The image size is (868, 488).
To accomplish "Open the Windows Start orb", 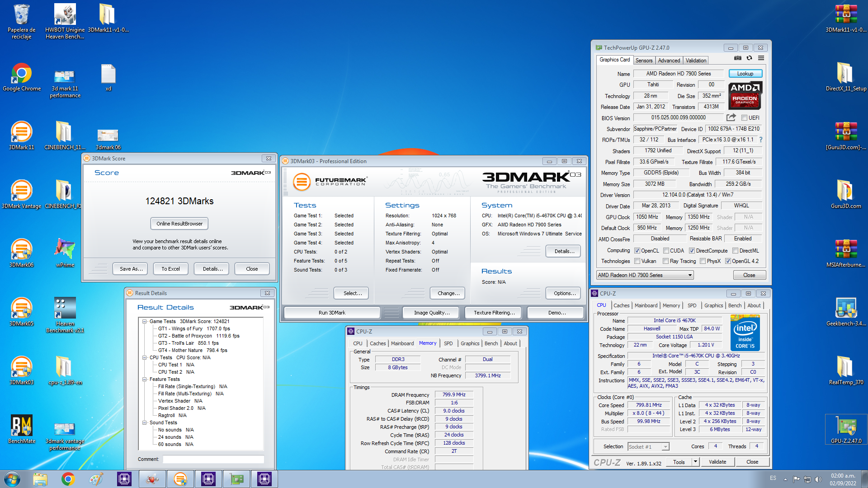I will tap(12, 479).
